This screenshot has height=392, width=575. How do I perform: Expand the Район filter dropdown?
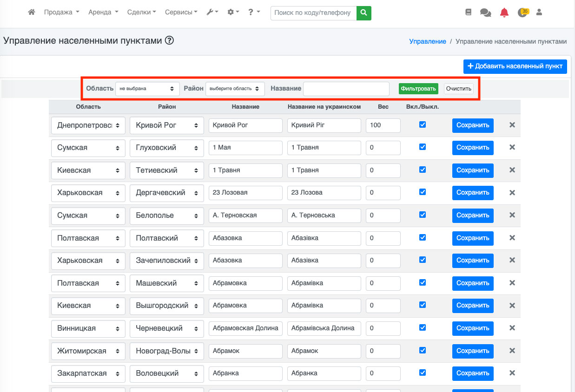(235, 89)
